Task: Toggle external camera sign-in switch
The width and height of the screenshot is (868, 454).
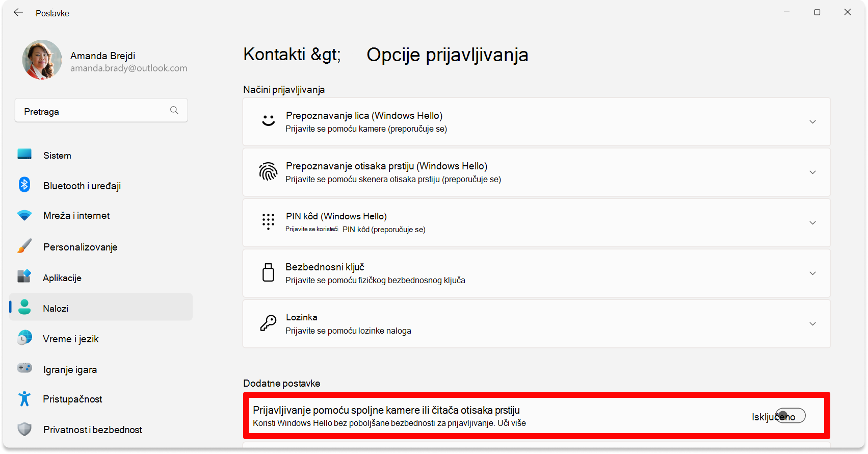Action: pyautogui.click(x=791, y=416)
